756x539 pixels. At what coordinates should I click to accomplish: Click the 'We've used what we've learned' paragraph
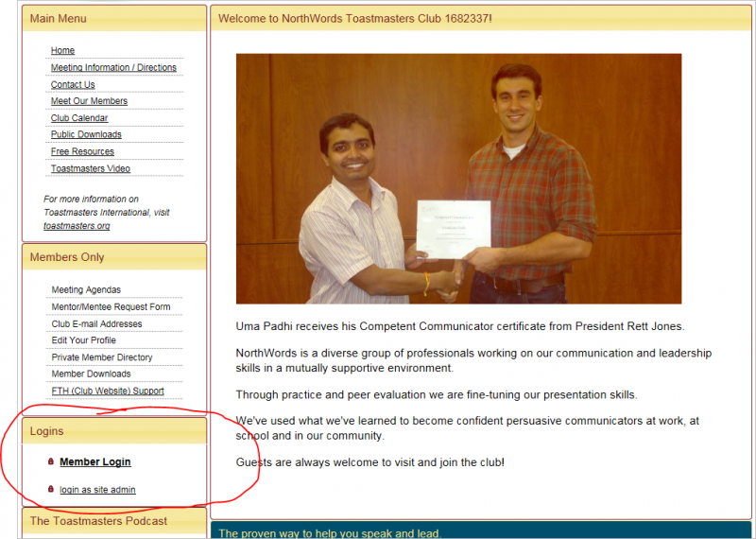click(467, 428)
